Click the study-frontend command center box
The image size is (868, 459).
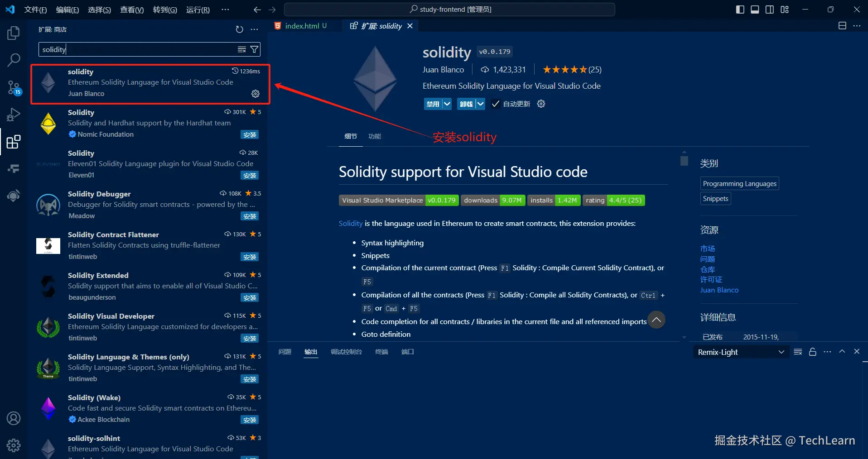(x=449, y=10)
